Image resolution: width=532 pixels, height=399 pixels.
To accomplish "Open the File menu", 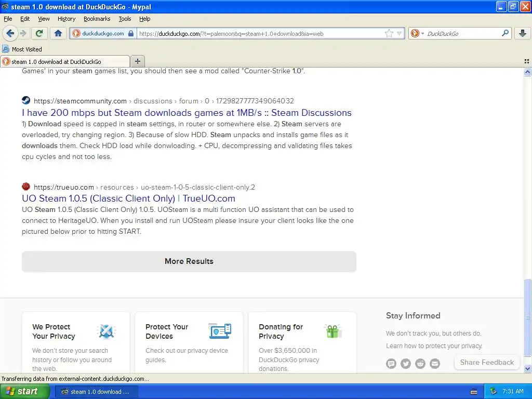I will pos(8,19).
